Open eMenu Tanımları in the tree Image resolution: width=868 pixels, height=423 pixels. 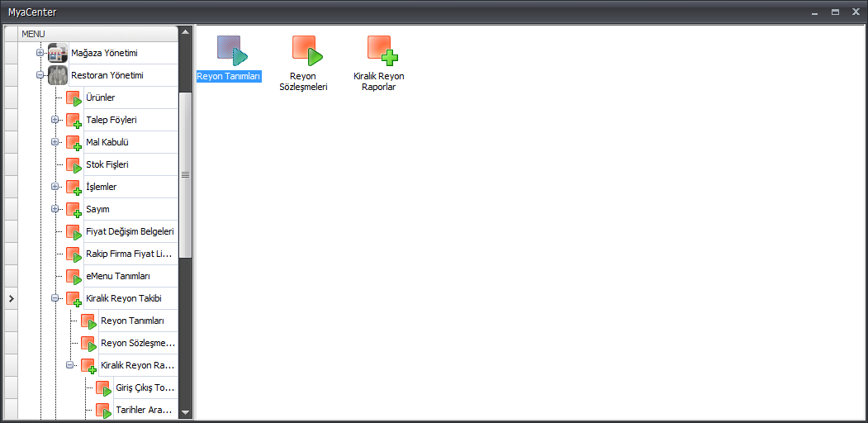[118, 276]
